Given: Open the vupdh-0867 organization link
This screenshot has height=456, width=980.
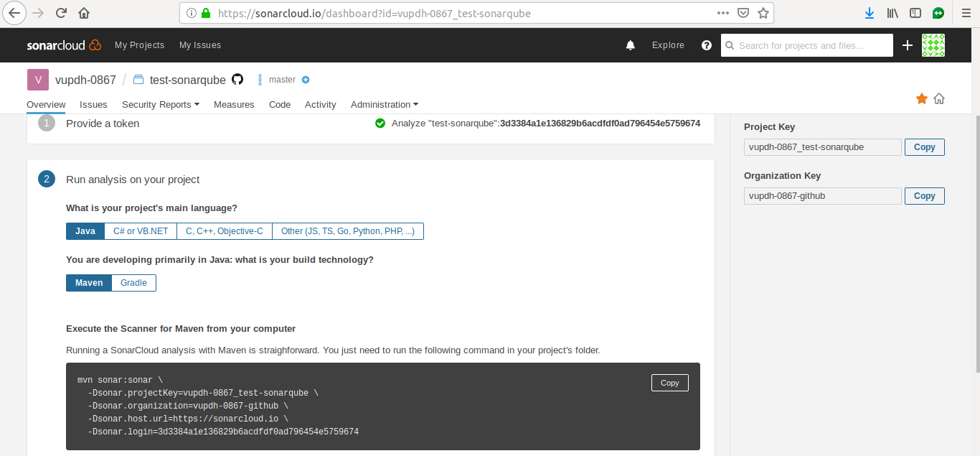Looking at the screenshot, I should point(85,80).
